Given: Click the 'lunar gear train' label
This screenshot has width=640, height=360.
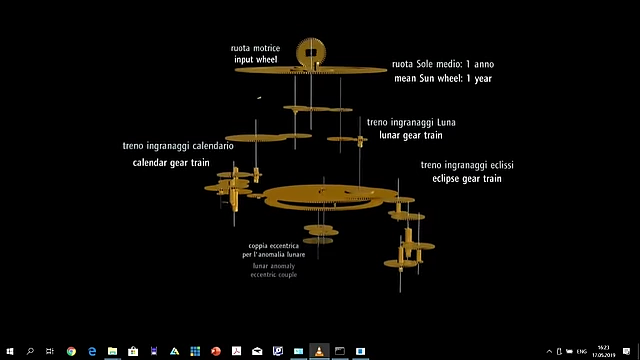Looking at the screenshot, I should (x=411, y=135).
